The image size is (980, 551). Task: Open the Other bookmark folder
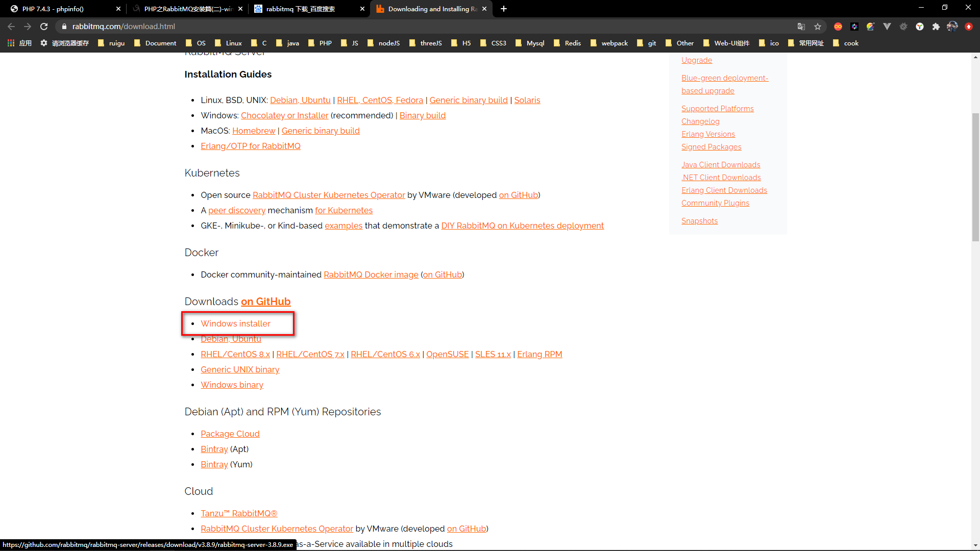click(x=679, y=43)
